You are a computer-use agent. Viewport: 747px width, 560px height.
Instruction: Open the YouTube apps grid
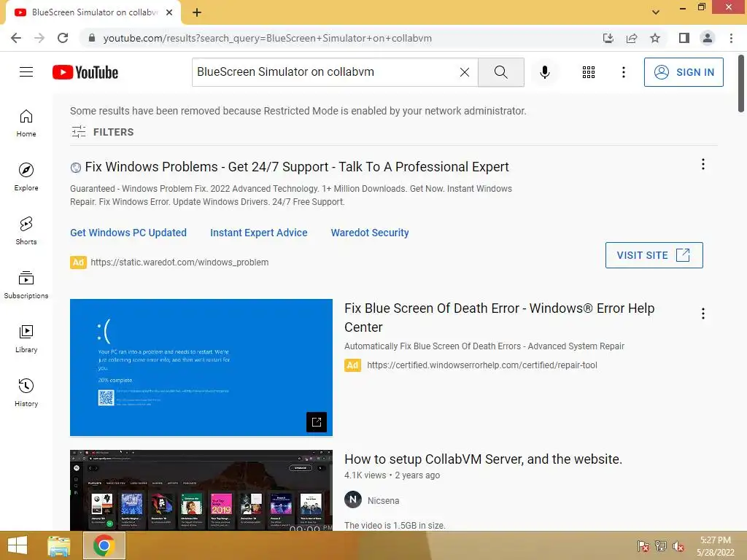pos(589,72)
